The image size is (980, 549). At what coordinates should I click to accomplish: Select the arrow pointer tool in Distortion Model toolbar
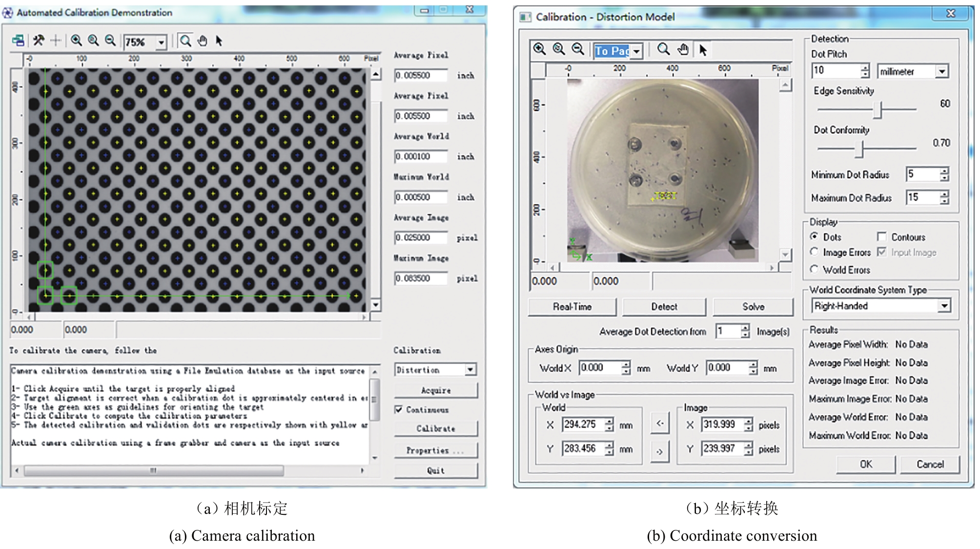pos(703,49)
